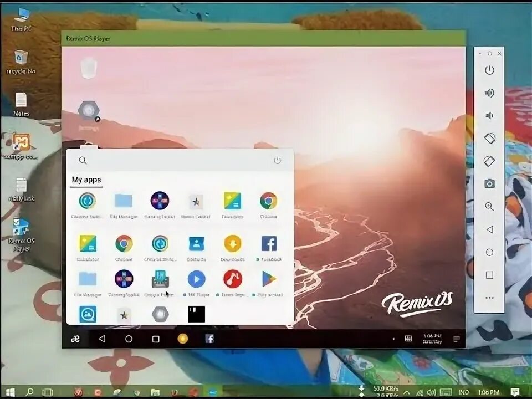
Task: Click the back button on Remix taskbar
Action: click(x=102, y=339)
